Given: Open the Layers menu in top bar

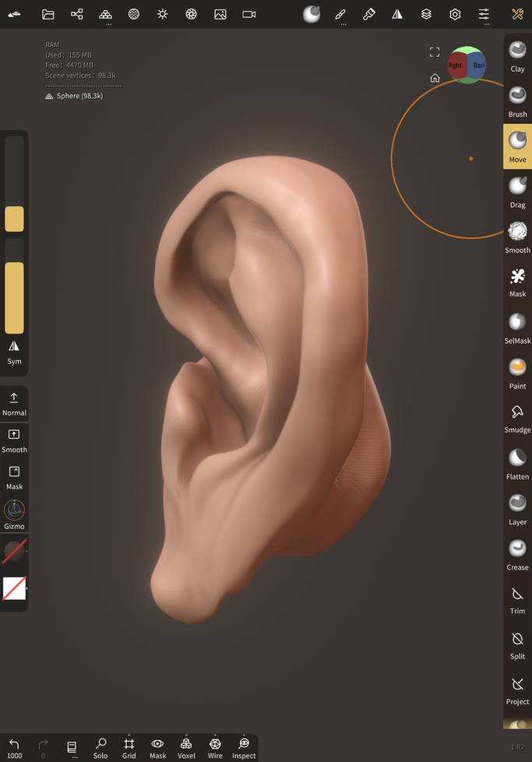Looking at the screenshot, I should pos(426,14).
